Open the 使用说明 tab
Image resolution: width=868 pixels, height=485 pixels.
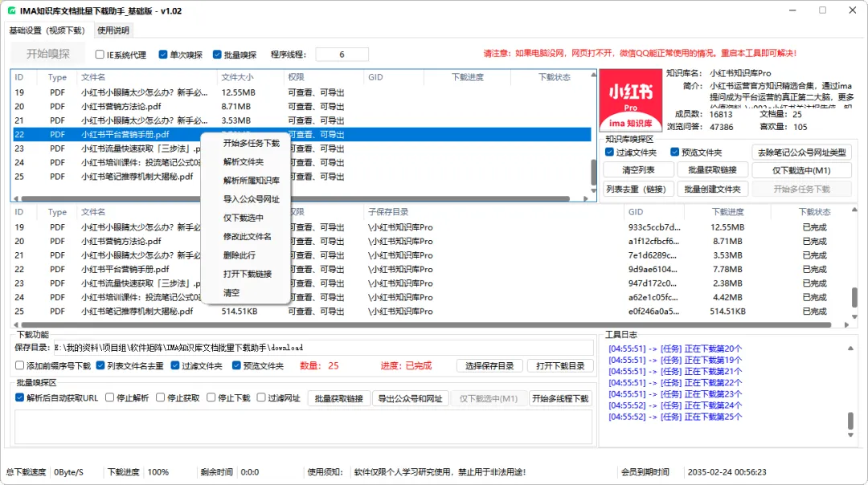113,31
